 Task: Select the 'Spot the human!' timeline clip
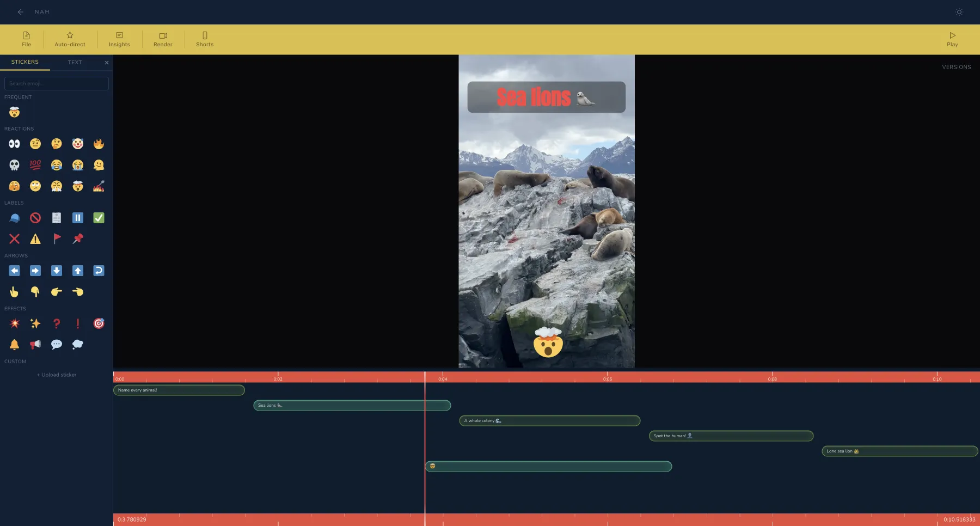731,436
